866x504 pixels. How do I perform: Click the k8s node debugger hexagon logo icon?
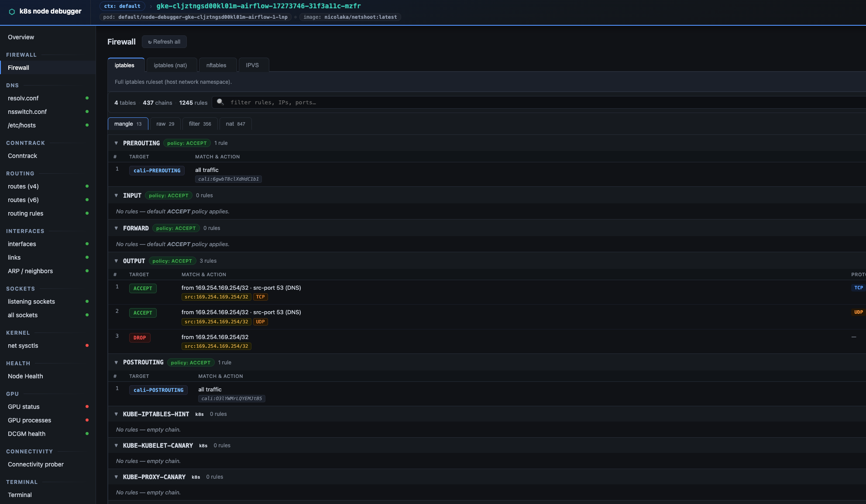[12, 11]
